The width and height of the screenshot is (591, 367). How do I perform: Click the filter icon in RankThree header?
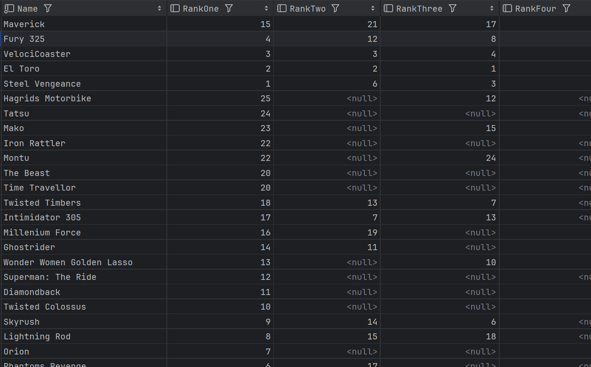[453, 8]
